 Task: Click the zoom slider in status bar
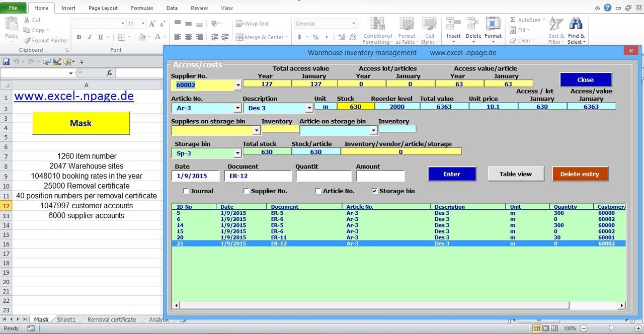tap(611, 328)
